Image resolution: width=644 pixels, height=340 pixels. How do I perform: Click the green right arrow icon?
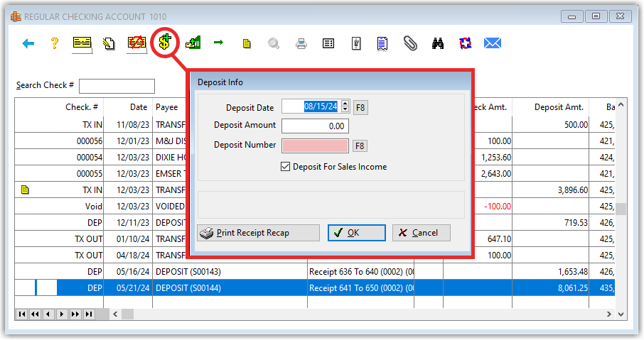click(x=218, y=43)
